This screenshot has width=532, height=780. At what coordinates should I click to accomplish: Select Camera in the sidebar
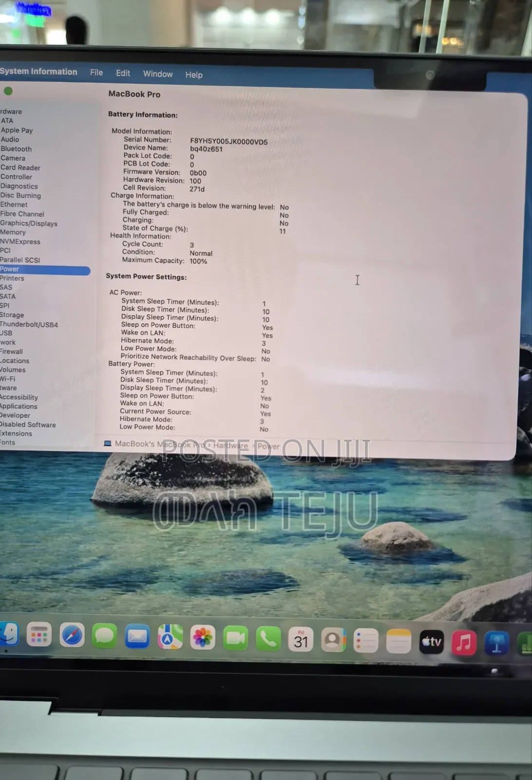pyautogui.click(x=13, y=158)
